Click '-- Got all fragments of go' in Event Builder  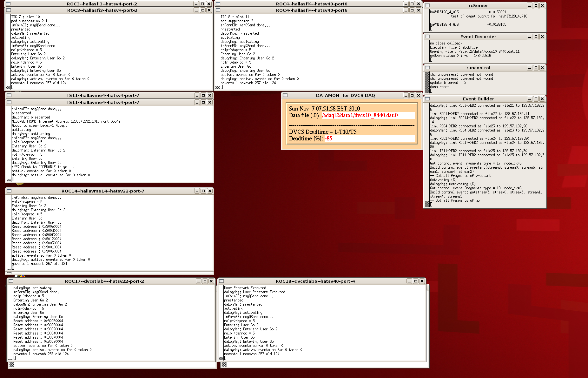pos(455,200)
